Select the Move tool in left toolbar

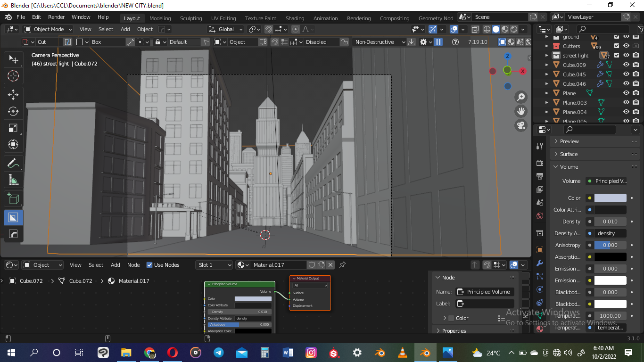tap(13, 94)
